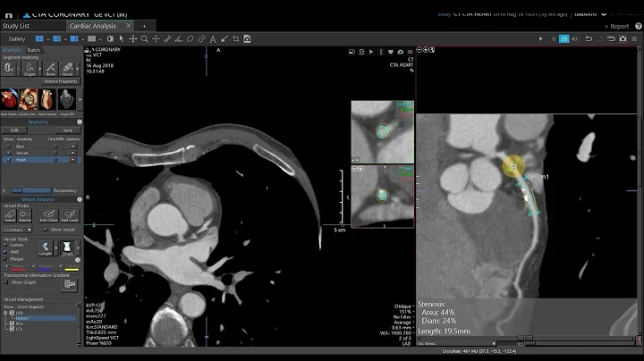Click the Edit C'line tool
Viewport: 644px width, 361px height.
point(48,215)
